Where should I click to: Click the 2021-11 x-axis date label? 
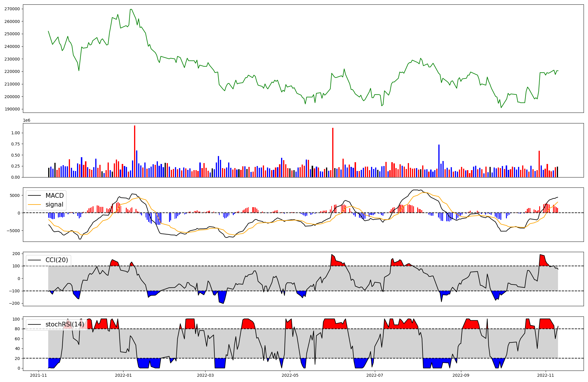pos(39,375)
